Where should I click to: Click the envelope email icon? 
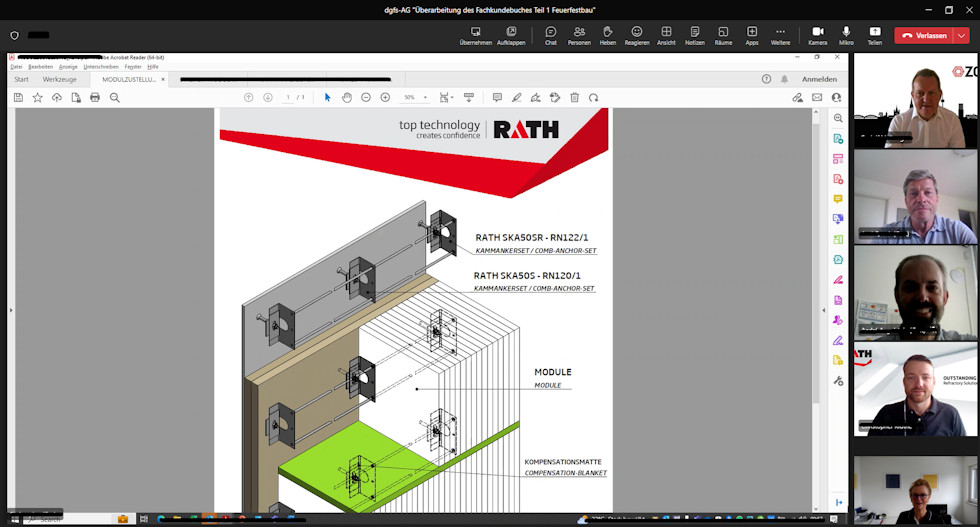click(x=817, y=98)
